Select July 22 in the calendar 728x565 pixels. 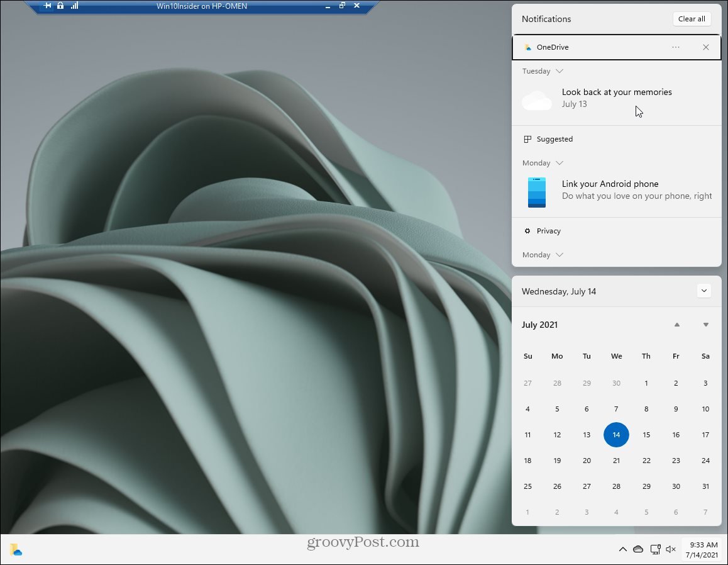646,461
